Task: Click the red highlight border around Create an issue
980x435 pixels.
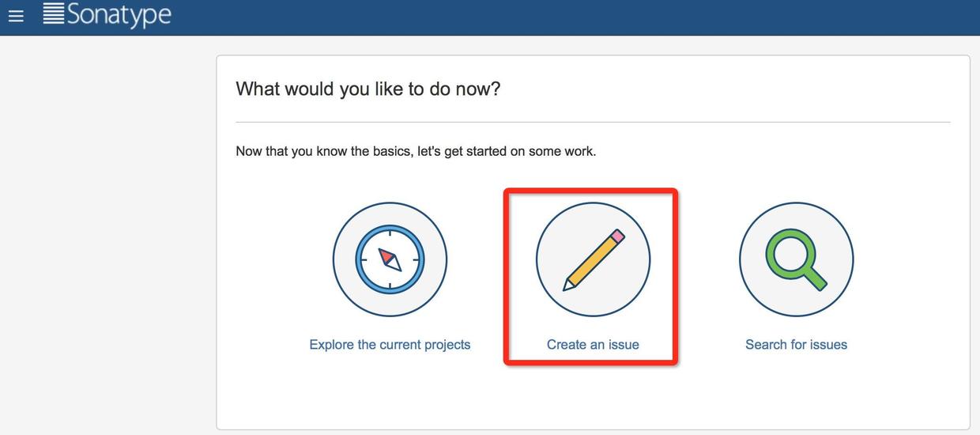Action: (x=506, y=277)
